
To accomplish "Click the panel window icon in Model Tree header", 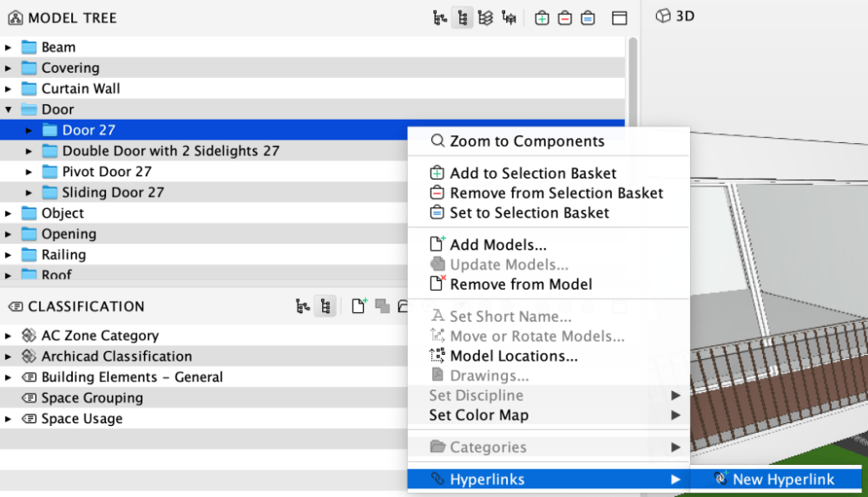I will pos(619,18).
